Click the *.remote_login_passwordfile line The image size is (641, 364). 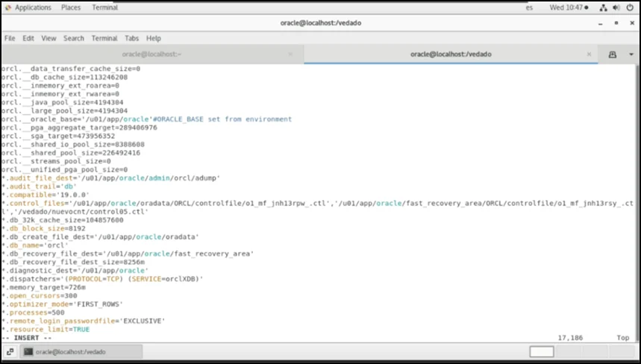click(x=84, y=321)
